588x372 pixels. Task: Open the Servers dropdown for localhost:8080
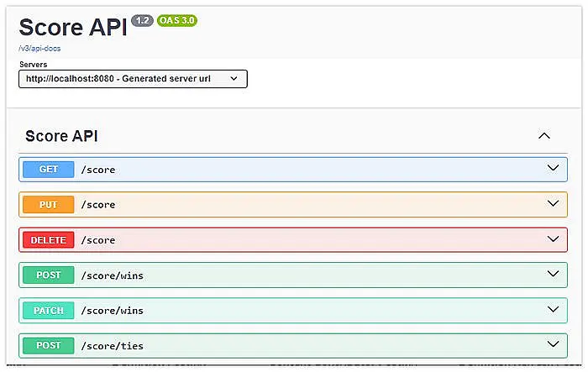133,79
